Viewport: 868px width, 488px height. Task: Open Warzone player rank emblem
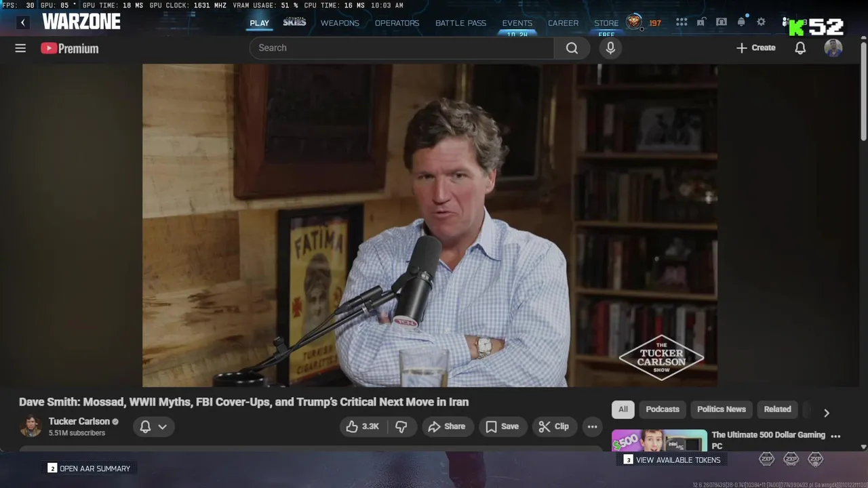[634, 22]
